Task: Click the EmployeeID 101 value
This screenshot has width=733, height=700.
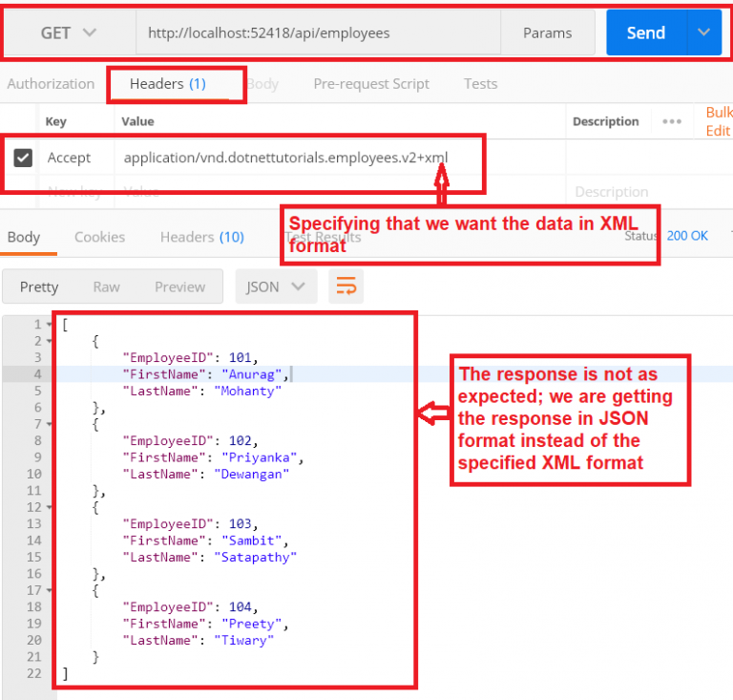Action: coord(241,358)
